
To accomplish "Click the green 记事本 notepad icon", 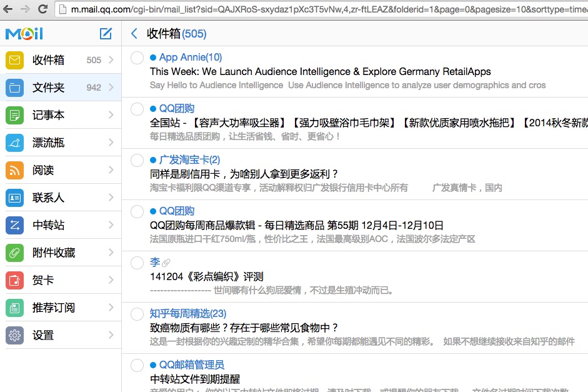I will click(x=14, y=115).
